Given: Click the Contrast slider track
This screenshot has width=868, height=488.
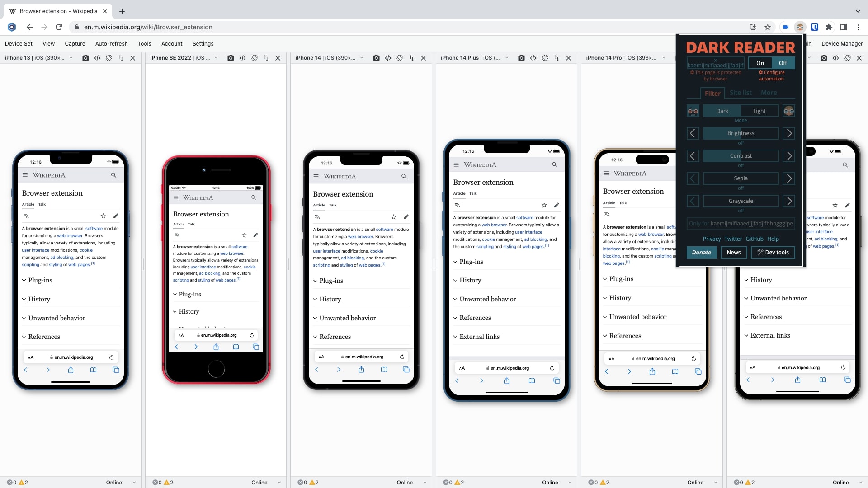Looking at the screenshot, I should point(741,156).
